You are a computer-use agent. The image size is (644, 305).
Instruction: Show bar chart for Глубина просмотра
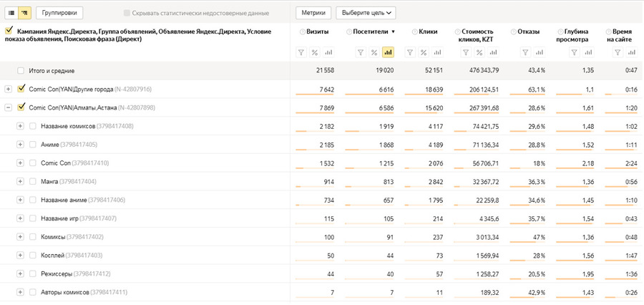coord(588,52)
